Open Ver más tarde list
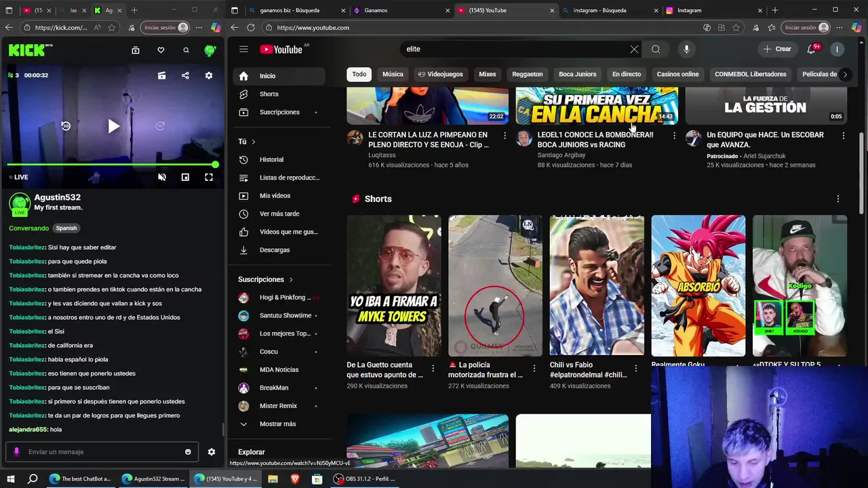868x488 pixels. point(280,213)
